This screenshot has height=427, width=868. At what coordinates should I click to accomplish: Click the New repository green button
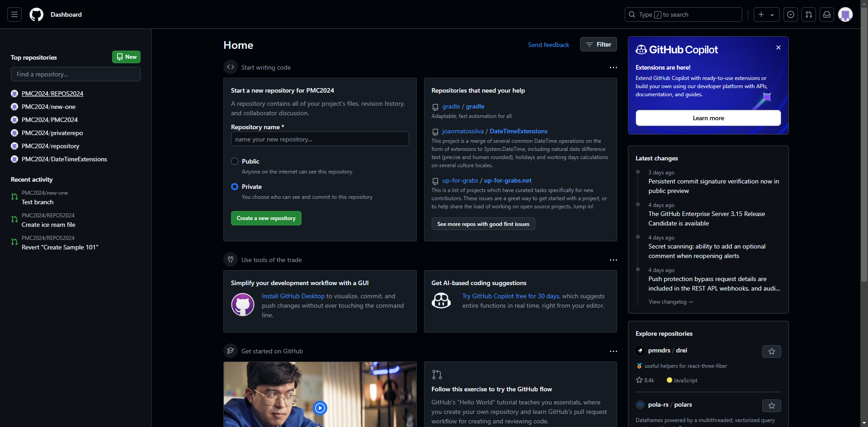(126, 57)
